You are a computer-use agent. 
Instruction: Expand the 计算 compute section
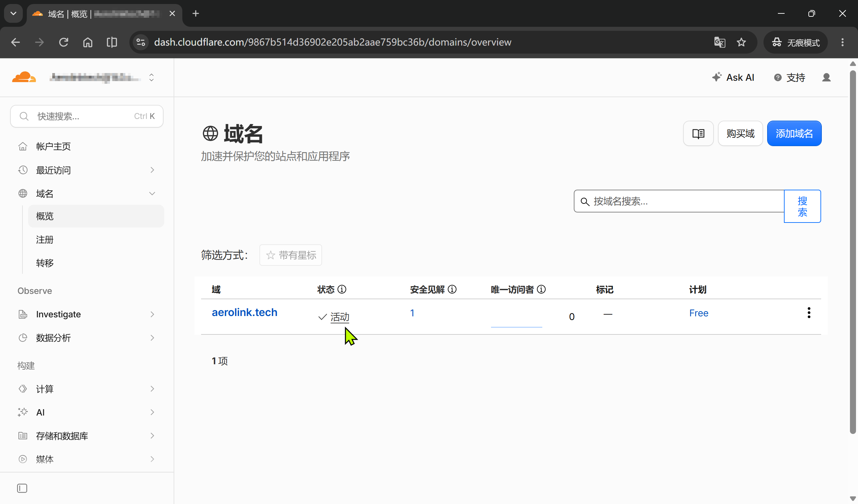[86, 389]
